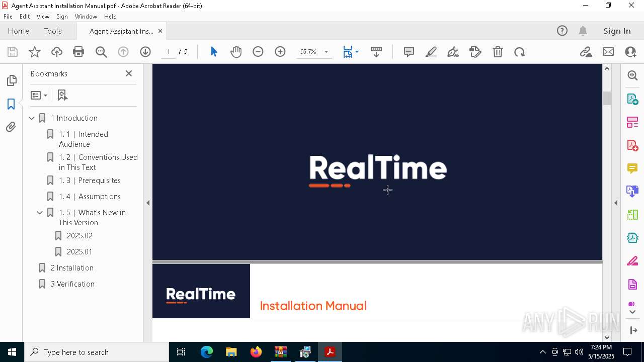Add a sticky note comment
The width and height of the screenshot is (644, 362).
(409, 52)
